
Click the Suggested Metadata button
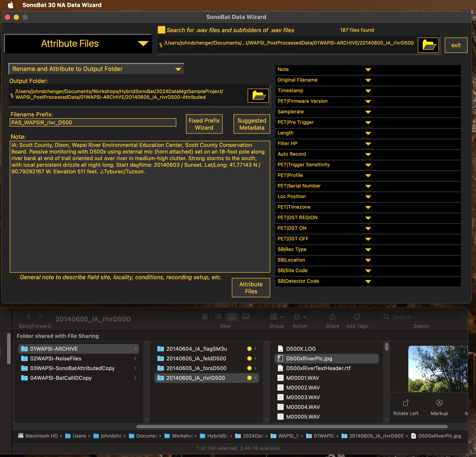252,124
